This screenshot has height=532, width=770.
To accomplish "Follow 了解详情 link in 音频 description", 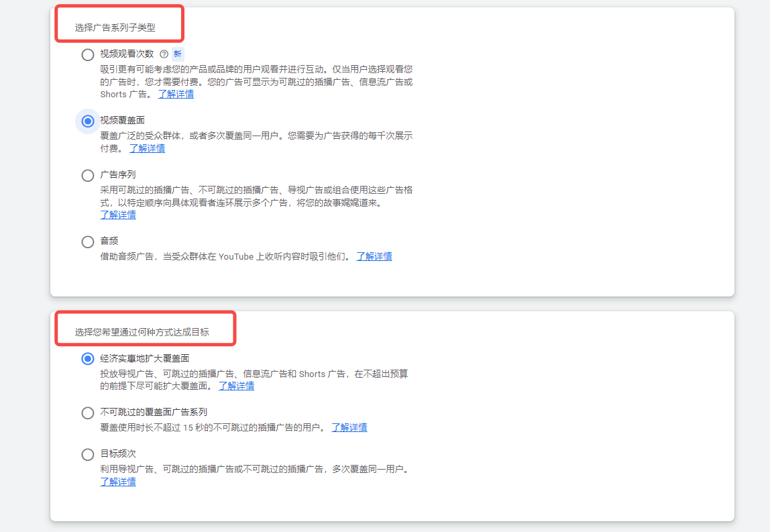I will 374,256.
